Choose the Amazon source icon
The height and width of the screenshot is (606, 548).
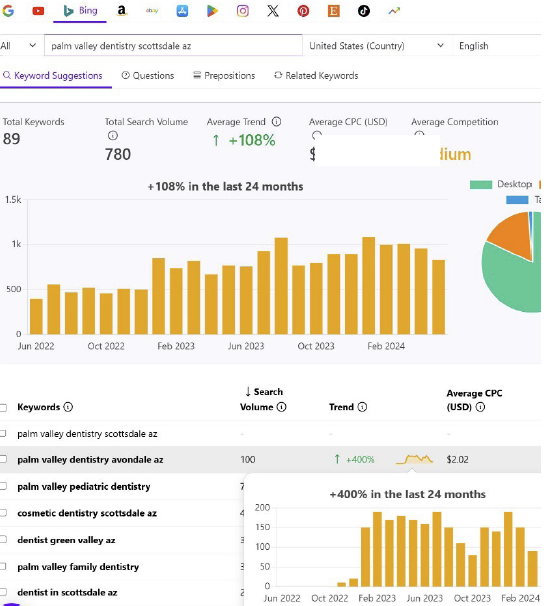tap(122, 11)
